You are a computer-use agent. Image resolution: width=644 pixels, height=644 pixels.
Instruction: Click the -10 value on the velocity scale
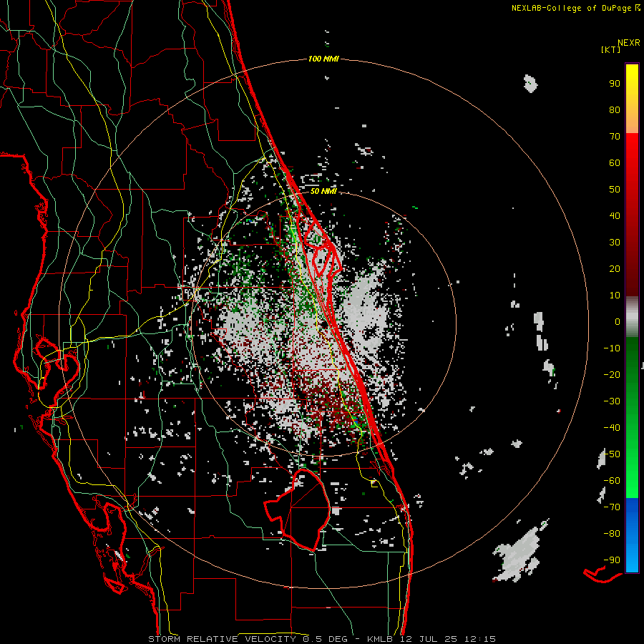pos(612,348)
